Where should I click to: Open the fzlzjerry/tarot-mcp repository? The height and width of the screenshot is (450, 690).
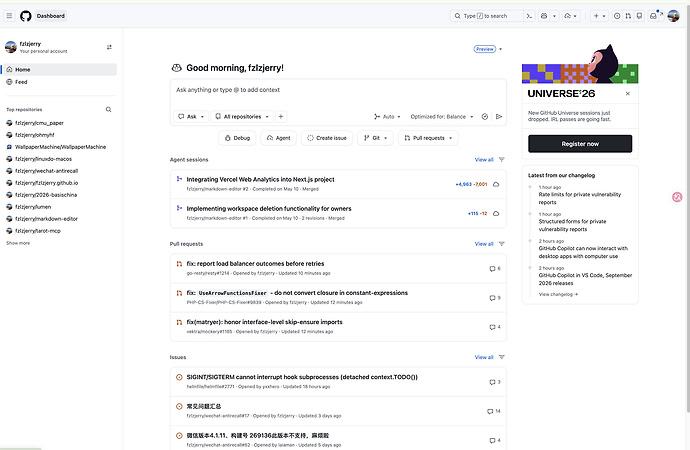pyautogui.click(x=38, y=230)
